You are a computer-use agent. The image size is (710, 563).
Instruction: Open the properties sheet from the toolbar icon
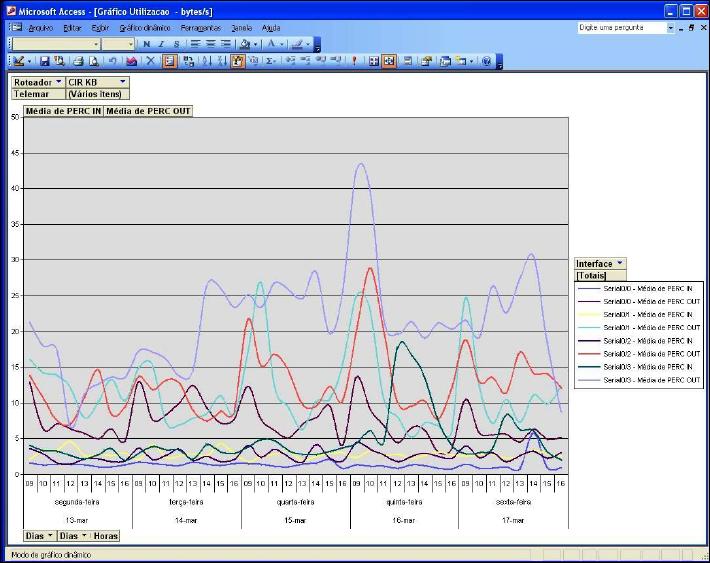click(426, 61)
